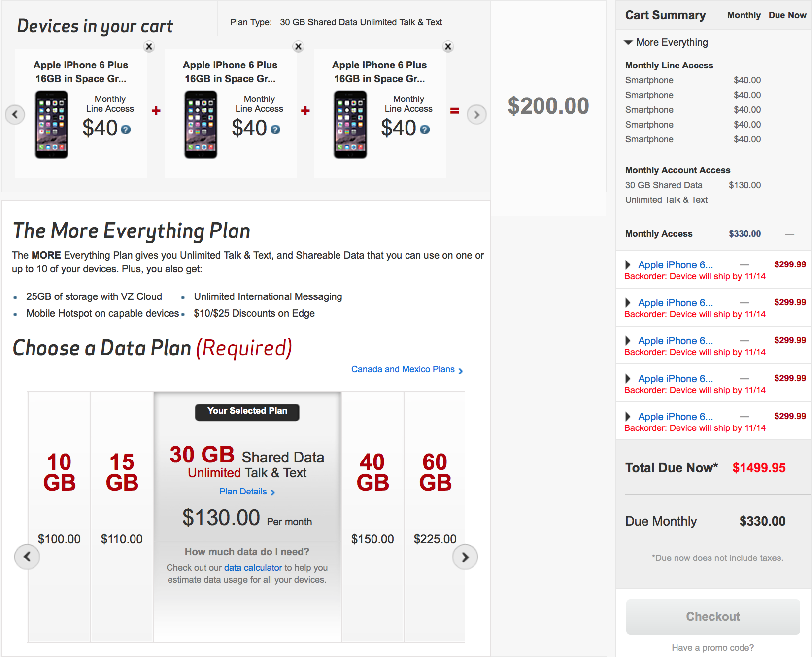This screenshot has width=812, height=657.
Task: Remove the first iPhone 6 Plus from cart
Action: (x=149, y=47)
